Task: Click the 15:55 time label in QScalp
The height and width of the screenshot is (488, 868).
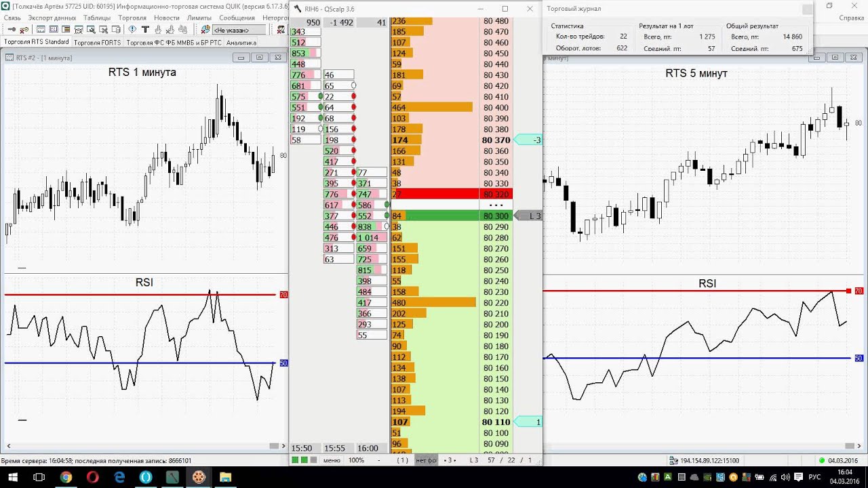Action: (335, 448)
